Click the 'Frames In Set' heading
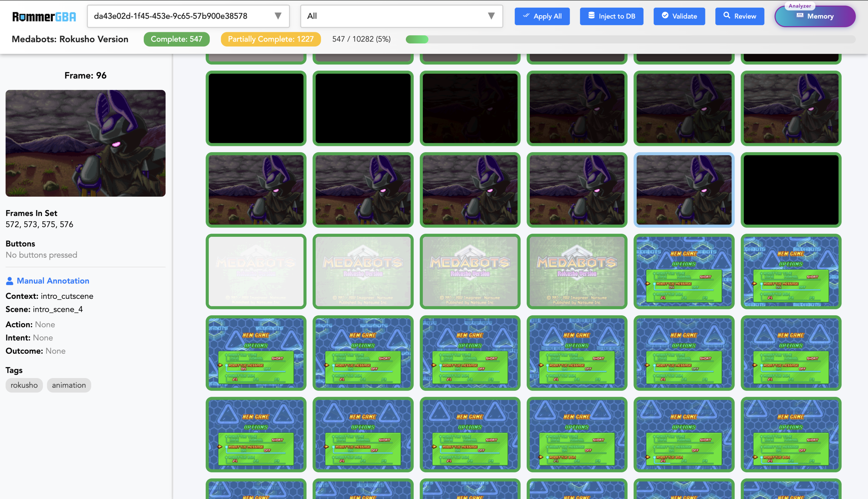The width and height of the screenshot is (868, 499). click(x=32, y=213)
